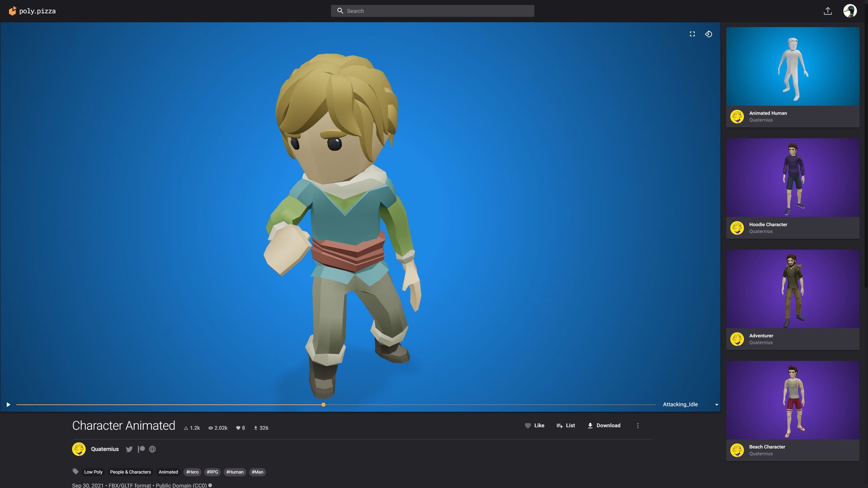
Task: Open the upload icon in header
Action: pyautogui.click(x=828, y=11)
